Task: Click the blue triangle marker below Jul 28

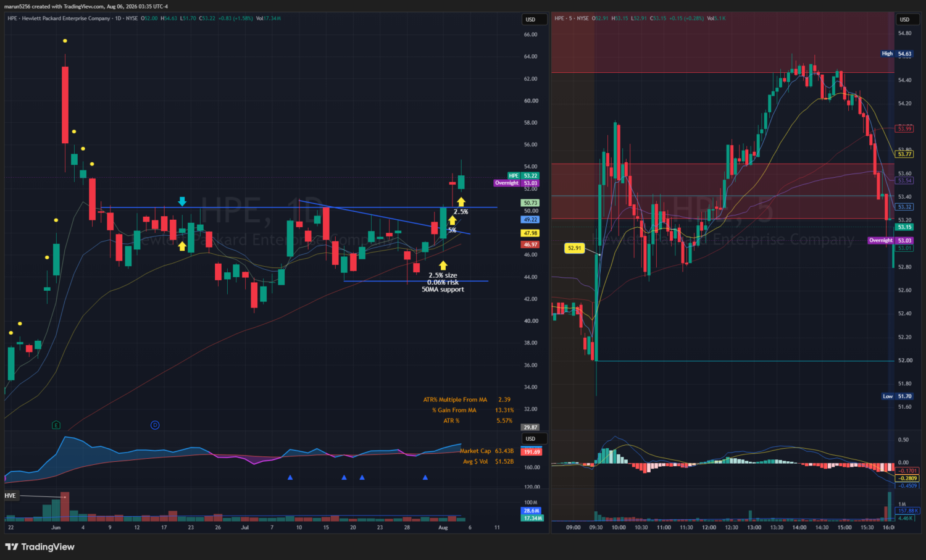Action: 425,477
